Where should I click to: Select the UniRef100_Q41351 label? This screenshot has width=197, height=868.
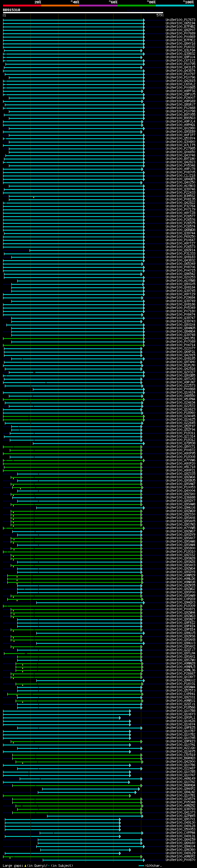180,338
